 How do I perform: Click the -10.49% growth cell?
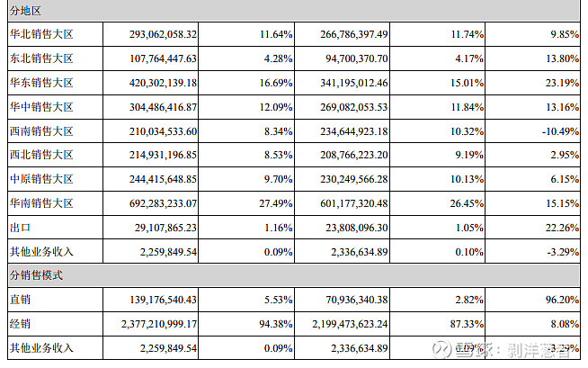tap(556, 131)
